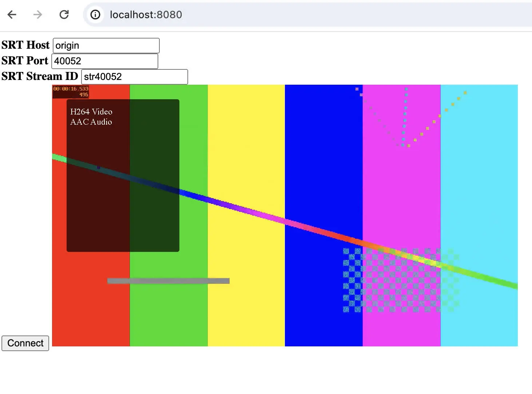Click the timestamp overlay on video
The height and width of the screenshot is (394, 532).
tap(71, 92)
